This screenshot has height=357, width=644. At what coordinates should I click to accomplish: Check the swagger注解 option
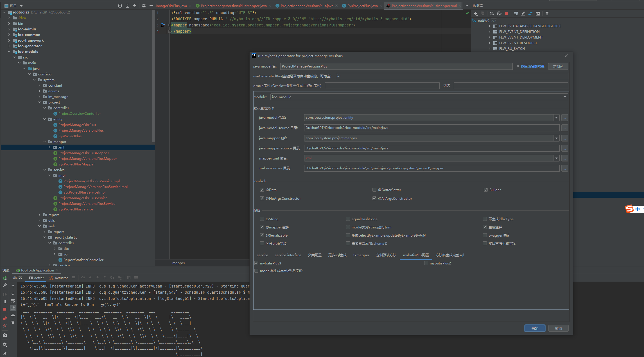(x=485, y=235)
